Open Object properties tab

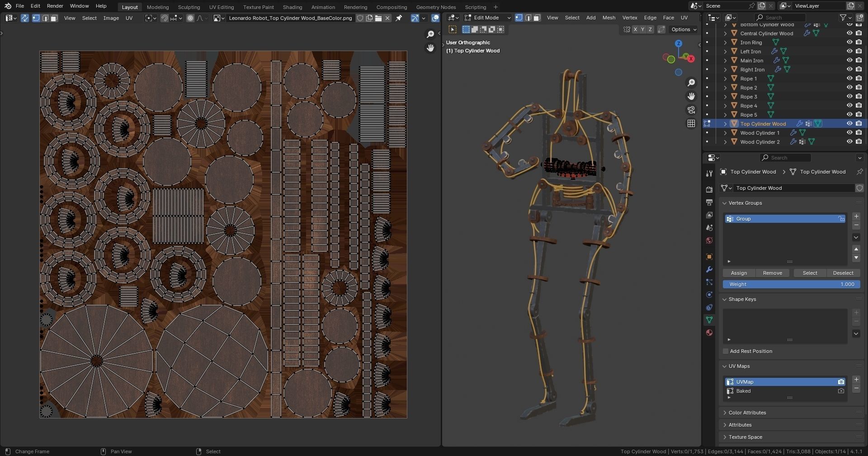coord(709,257)
